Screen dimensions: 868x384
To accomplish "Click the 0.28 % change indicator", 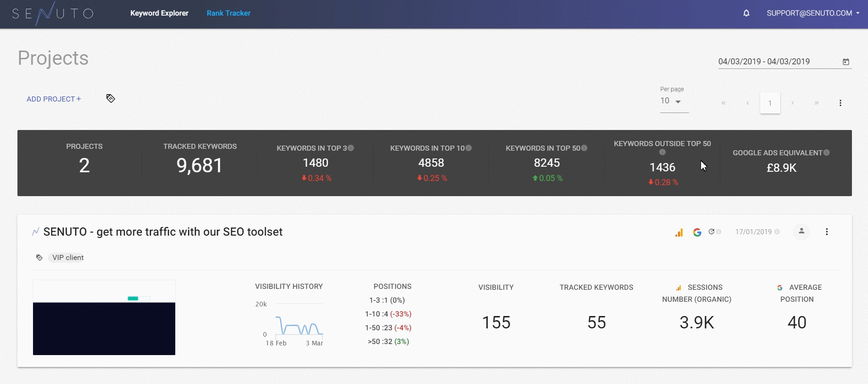I will 663,182.
